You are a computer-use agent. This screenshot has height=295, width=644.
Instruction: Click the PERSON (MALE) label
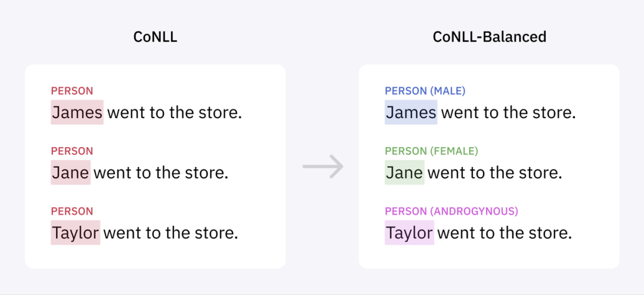[425, 91]
